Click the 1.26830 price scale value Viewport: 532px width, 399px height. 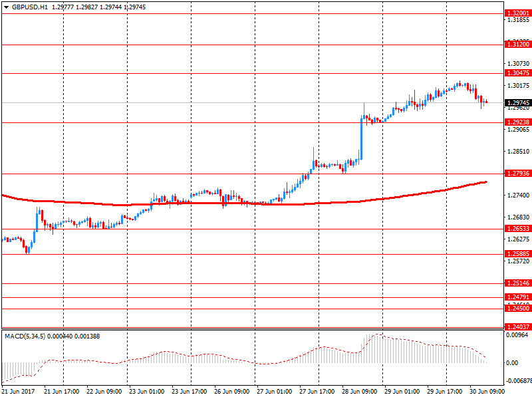(518, 217)
